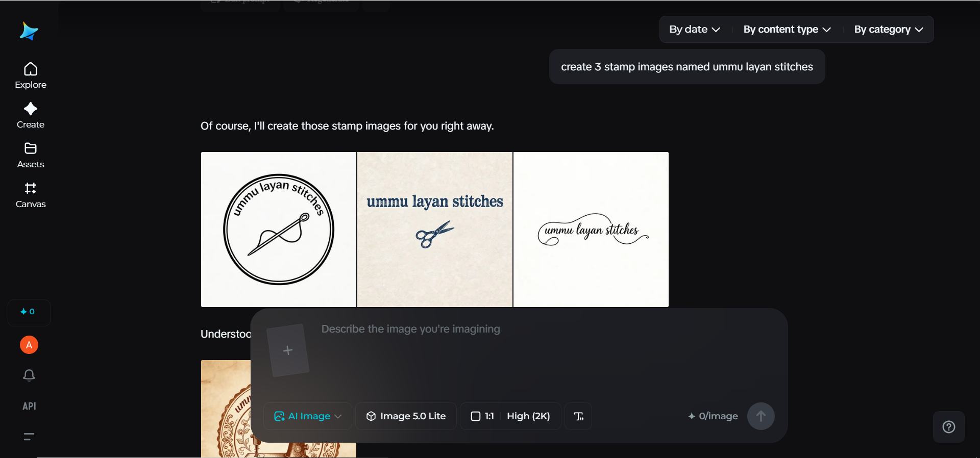Open the Assets folder
980x458 pixels.
pos(31,156)
